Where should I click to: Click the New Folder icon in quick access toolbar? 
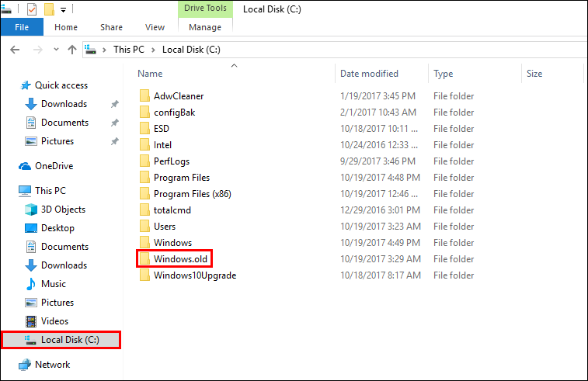pyautogui.click(x=49, y=9)
